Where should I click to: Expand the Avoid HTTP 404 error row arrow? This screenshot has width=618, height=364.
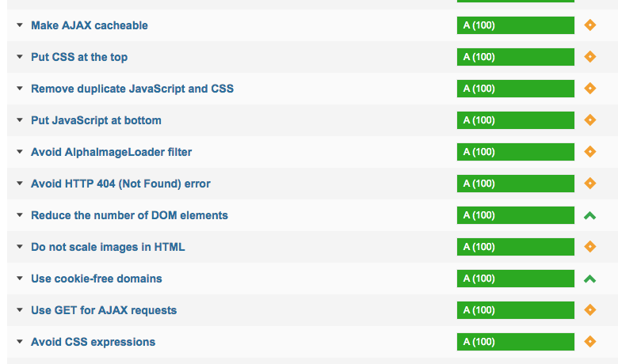(20, 184)
